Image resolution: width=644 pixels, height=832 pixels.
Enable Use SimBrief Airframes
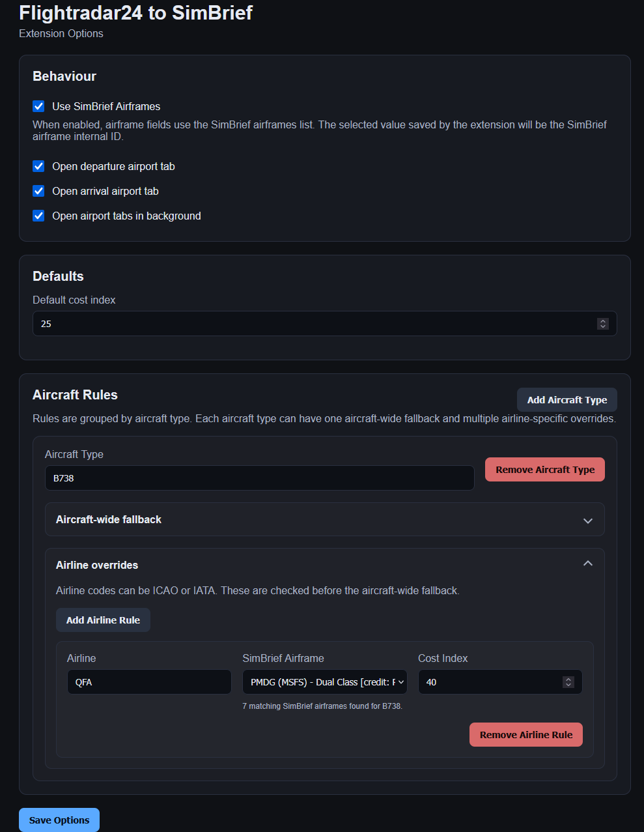[x=38, y=106]
